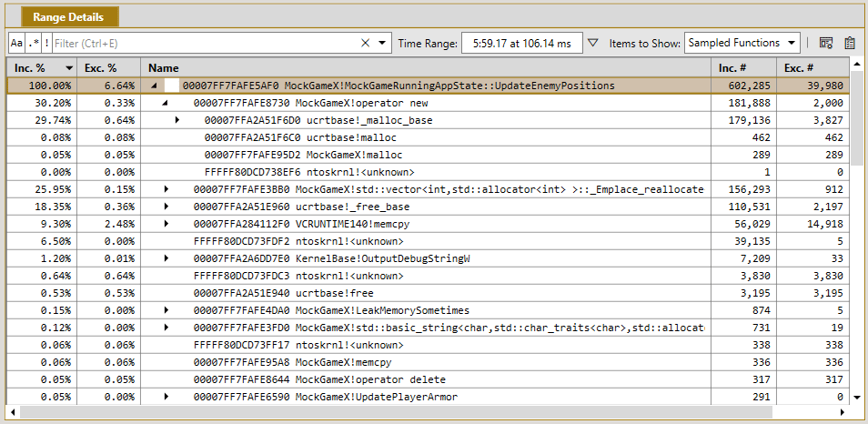Expand the vector _Emplace_reallocate node
This screenshot has width=868, height=424.
(x=167, y=189)
